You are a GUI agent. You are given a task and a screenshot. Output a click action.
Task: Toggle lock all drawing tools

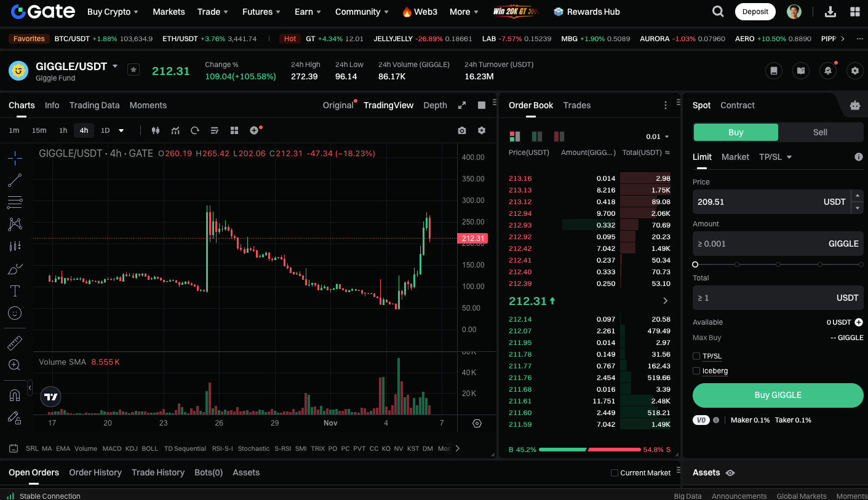pos(15,417)
